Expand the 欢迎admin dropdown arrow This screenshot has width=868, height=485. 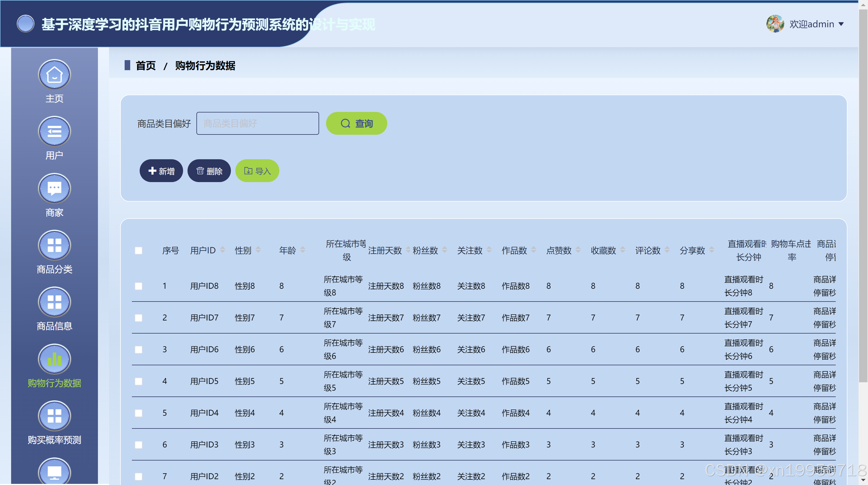(841, 24)
